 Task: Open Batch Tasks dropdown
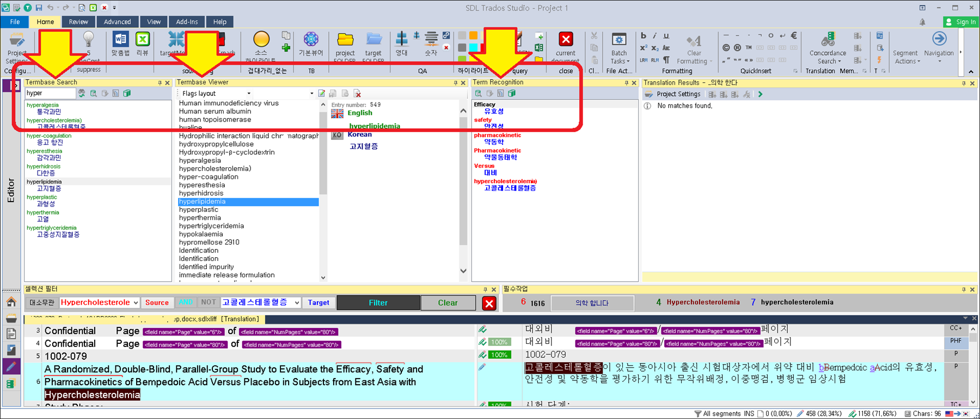coord(619,49)
